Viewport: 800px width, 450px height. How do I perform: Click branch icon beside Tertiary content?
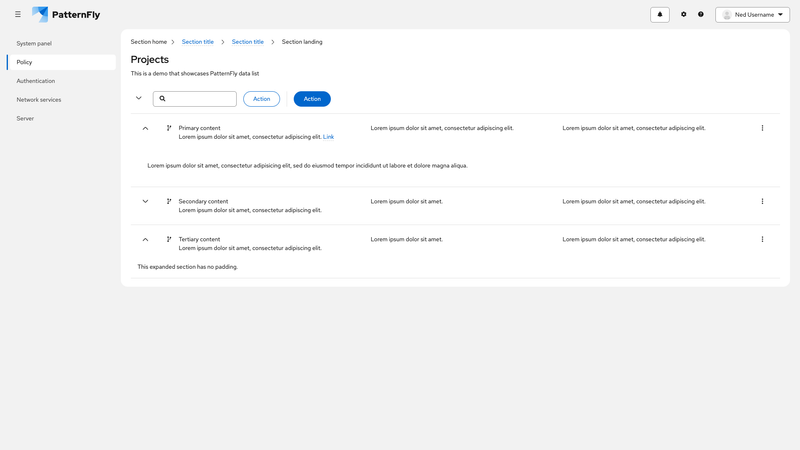169,239
